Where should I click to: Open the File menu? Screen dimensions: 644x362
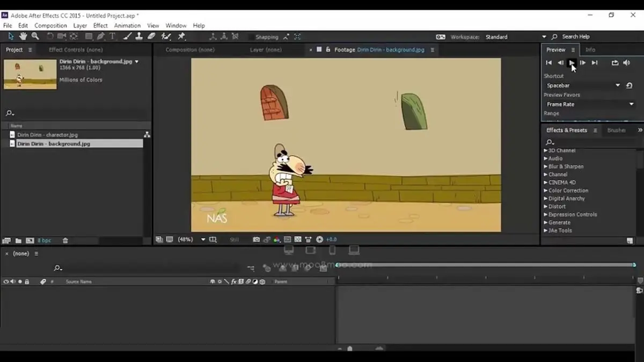8,25
